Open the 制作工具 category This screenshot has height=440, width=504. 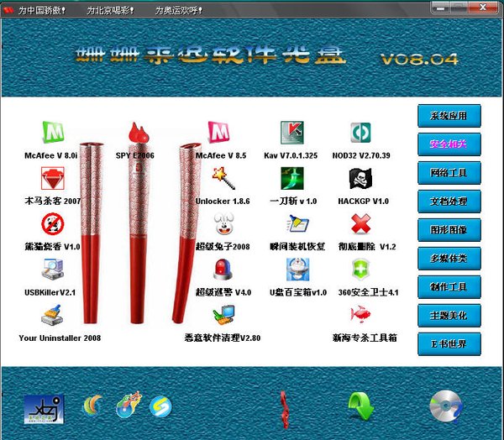[x=449, y=286]
